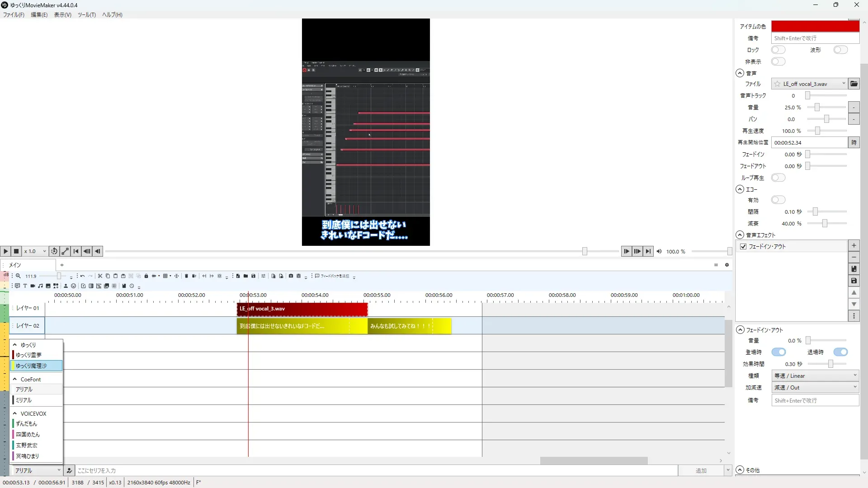This screenshot has width=868, height=488.
Task: Open the ツール(T) menu
Action: (x=86, y=14)
